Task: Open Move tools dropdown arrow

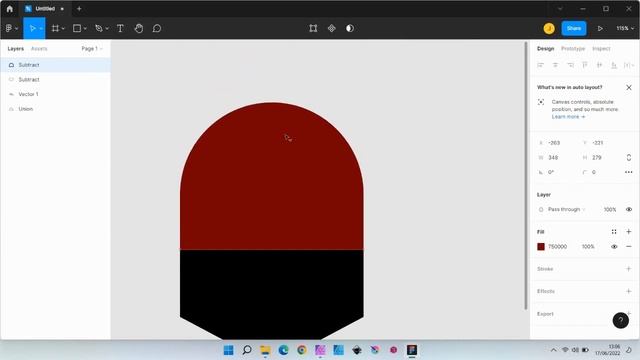Action: [x=41, y=29]
